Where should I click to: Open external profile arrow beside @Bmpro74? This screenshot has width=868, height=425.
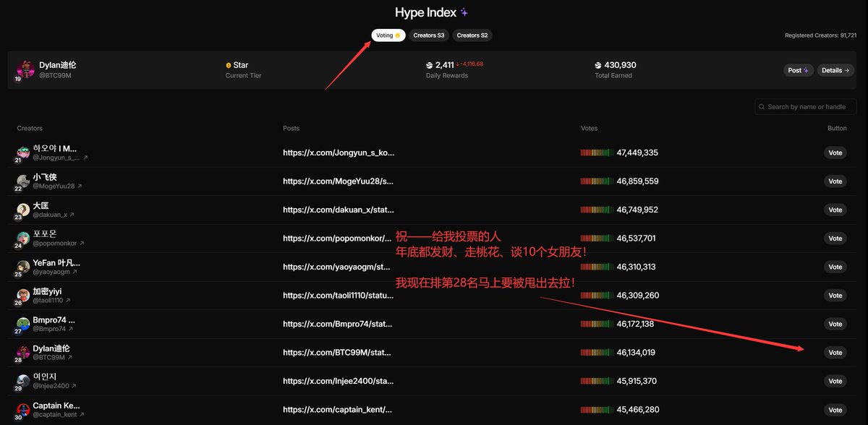(x=69, y=329)
